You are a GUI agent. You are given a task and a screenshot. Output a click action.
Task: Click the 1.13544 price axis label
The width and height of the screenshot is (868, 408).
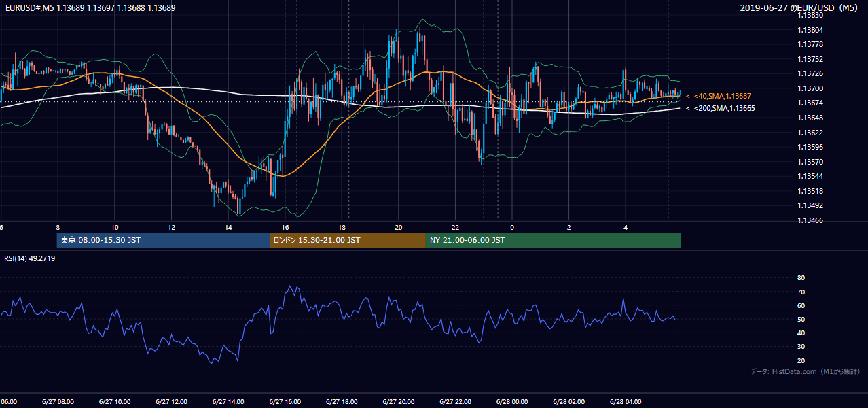point(810,176)
